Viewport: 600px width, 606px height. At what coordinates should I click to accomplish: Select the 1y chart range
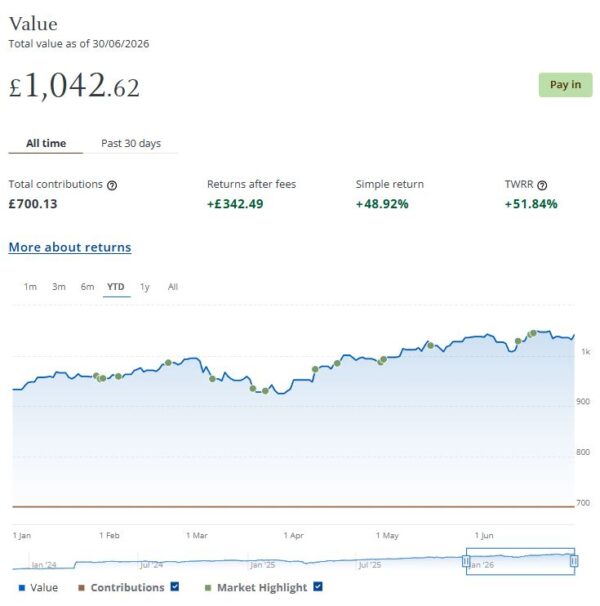[145, 287]
